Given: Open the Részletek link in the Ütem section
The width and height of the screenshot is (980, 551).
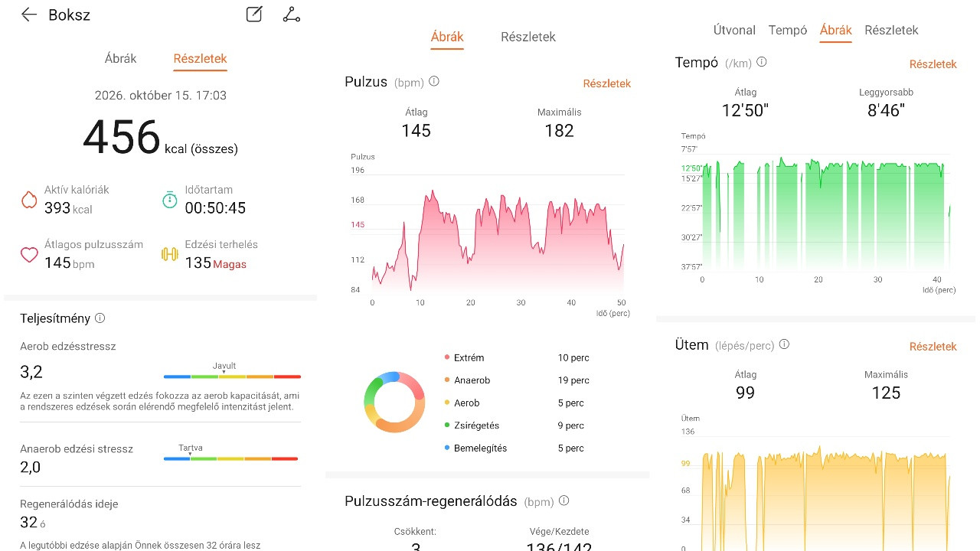Looking at the screenshot, I should tap(933, 347).
